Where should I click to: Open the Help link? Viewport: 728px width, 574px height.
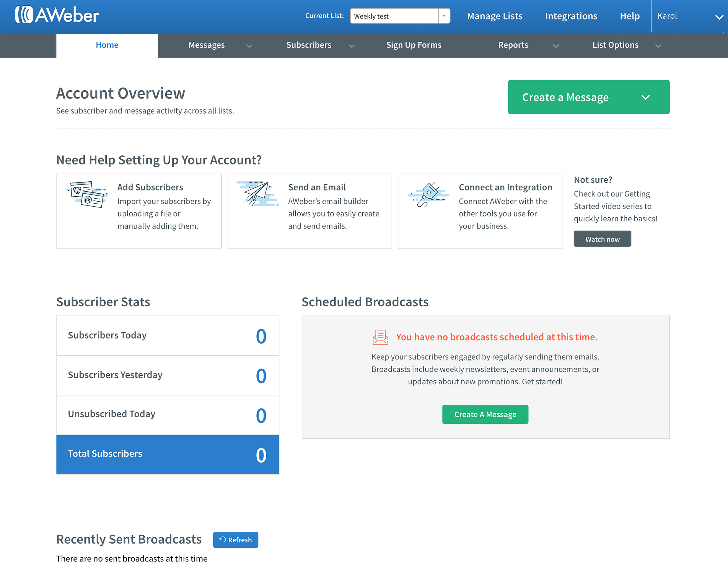630,16
